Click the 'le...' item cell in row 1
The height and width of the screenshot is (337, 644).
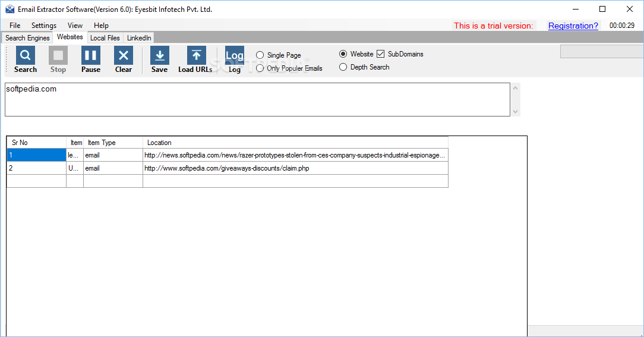click(75, 155)
